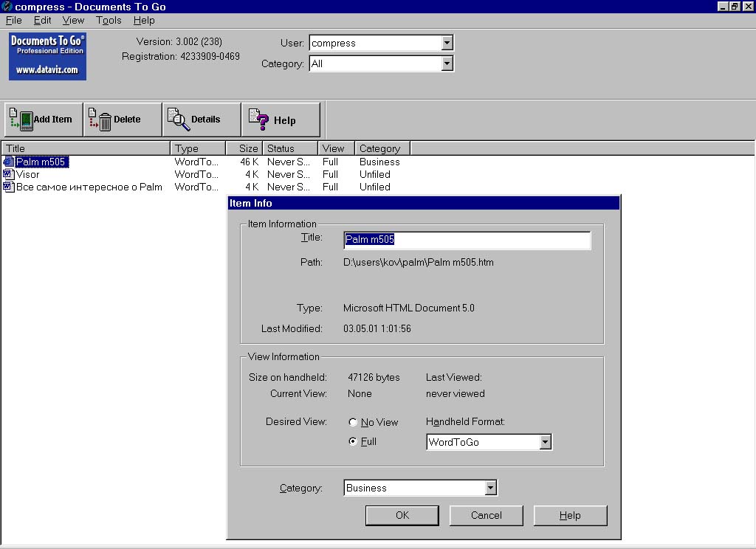Select the Все самое интересное document icon
The height and width of the screenshot is (549, 756).
pyautogui.click(x=8, y=187)
